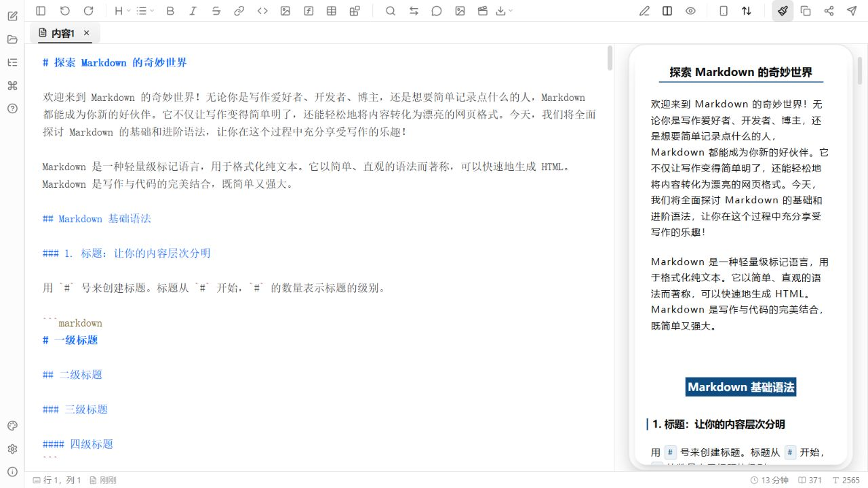Toggle strikethrough formatting
Screen dimensions: 868x488
pos(216,11)
